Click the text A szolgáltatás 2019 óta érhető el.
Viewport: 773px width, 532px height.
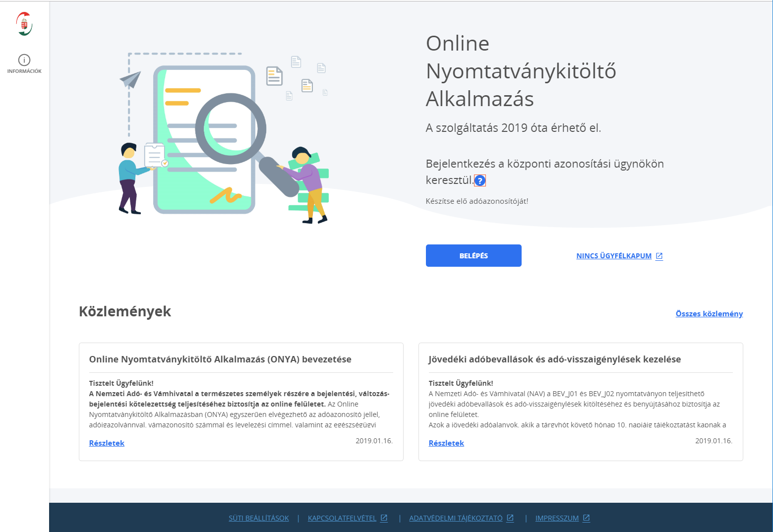click(513, 128)
